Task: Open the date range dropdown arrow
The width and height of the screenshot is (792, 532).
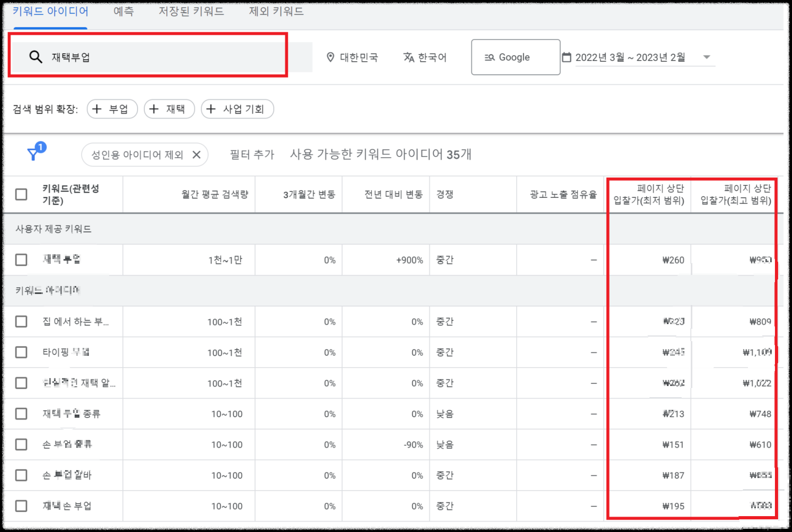Action: [x=707, y=58]
